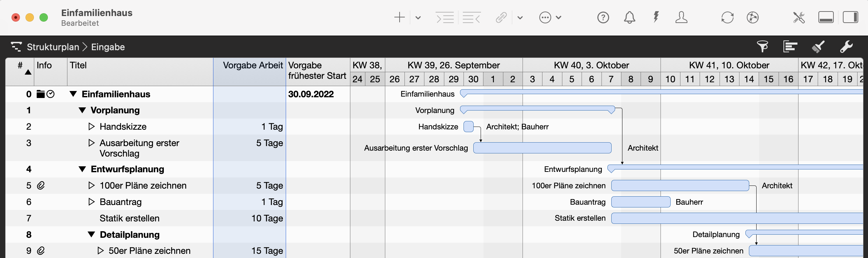Click the KW 40, 3. Oktober week header
Image resolution: width=868 pixels, height=258 pixels.
point(591,65)
